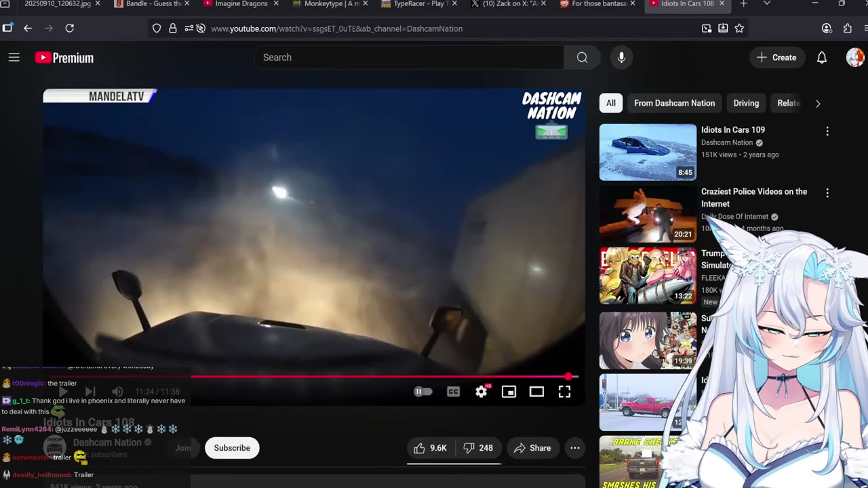The image size is (868, 488).
Task: Go to YouTube Premium home logo
Action: click(64, 58)
